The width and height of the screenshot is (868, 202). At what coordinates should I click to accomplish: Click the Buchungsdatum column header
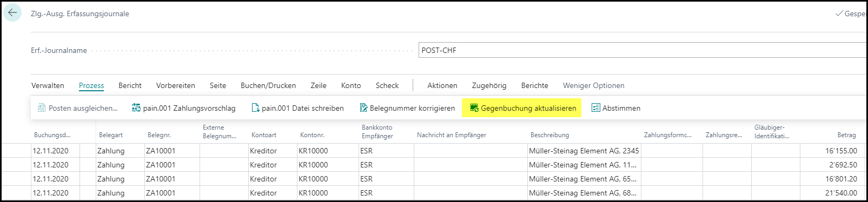tap(52, 135)
